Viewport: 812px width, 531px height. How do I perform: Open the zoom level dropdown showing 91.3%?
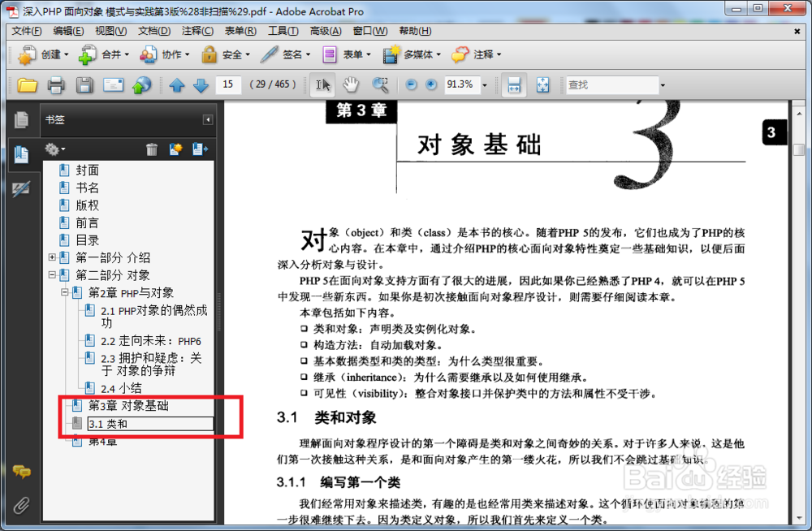483,84
